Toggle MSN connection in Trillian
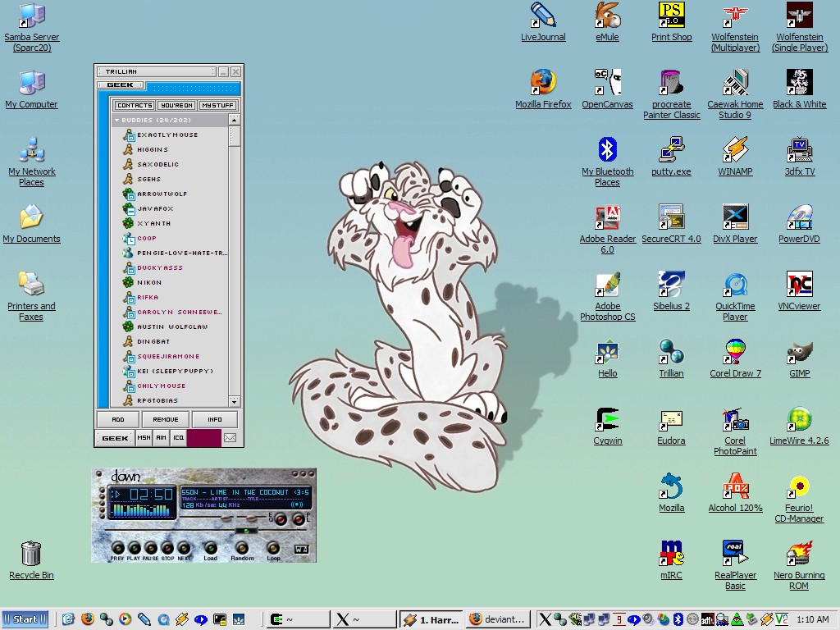 click(x=144, y=438)
